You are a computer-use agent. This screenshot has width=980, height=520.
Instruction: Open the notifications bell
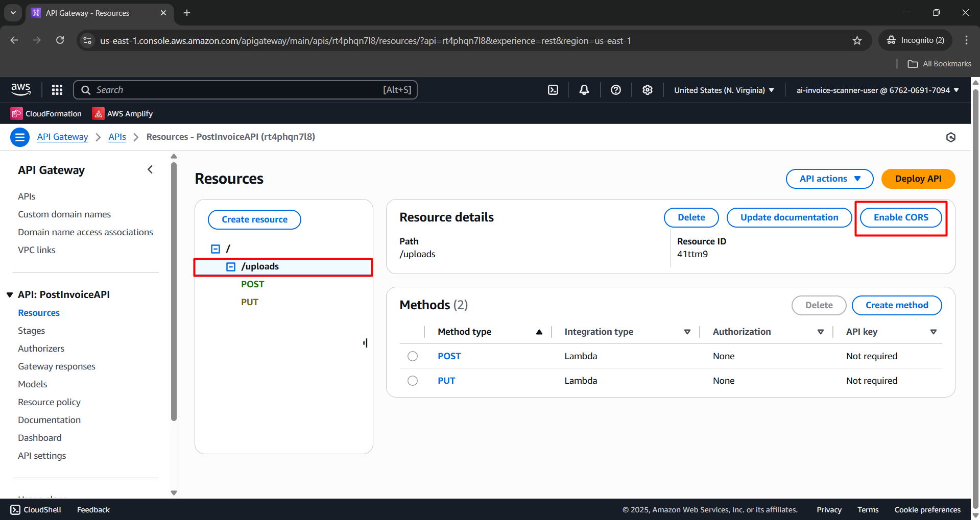[x=584, y=90]
